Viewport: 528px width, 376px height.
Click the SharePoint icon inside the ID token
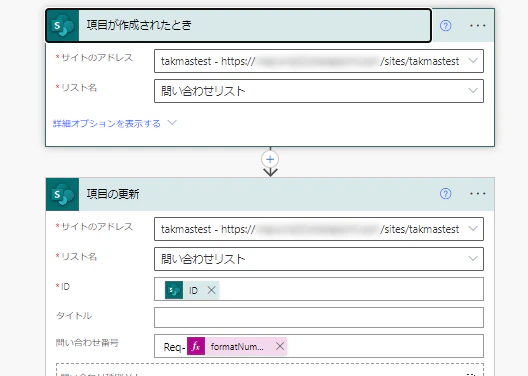coord(174,290)
